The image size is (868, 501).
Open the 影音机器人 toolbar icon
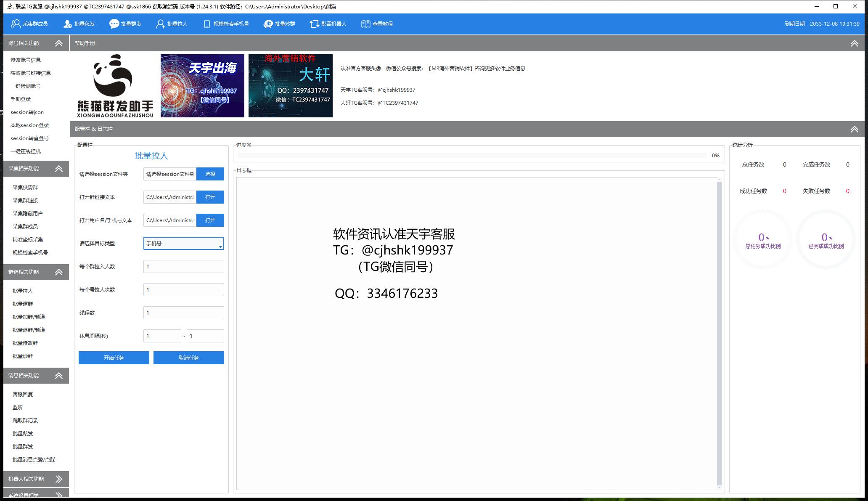pyautogui.click(x=314, y=24)
